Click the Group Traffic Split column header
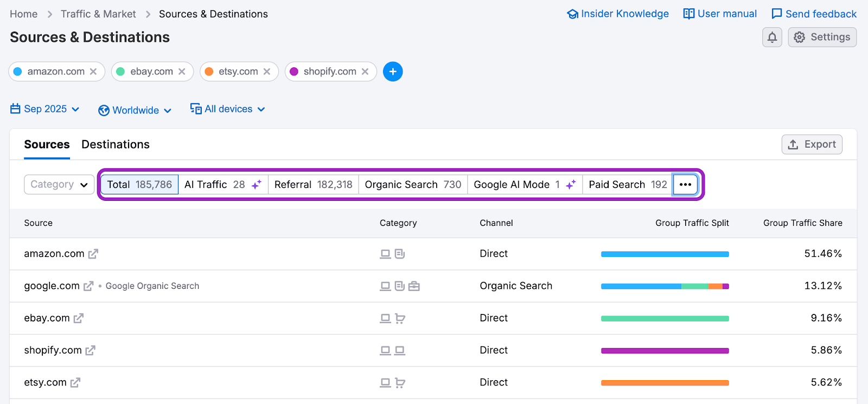The width and height of the screenshot is (868, 404). [692, 223]
